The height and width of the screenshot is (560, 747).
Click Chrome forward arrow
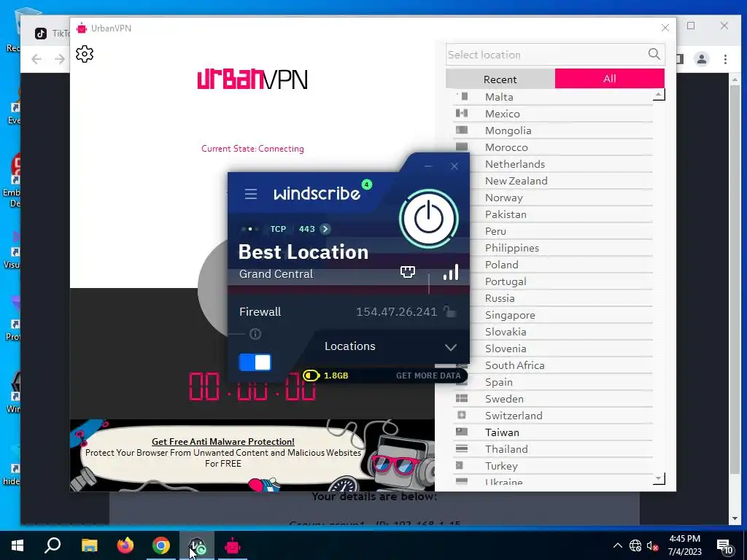tap(60, 59)
